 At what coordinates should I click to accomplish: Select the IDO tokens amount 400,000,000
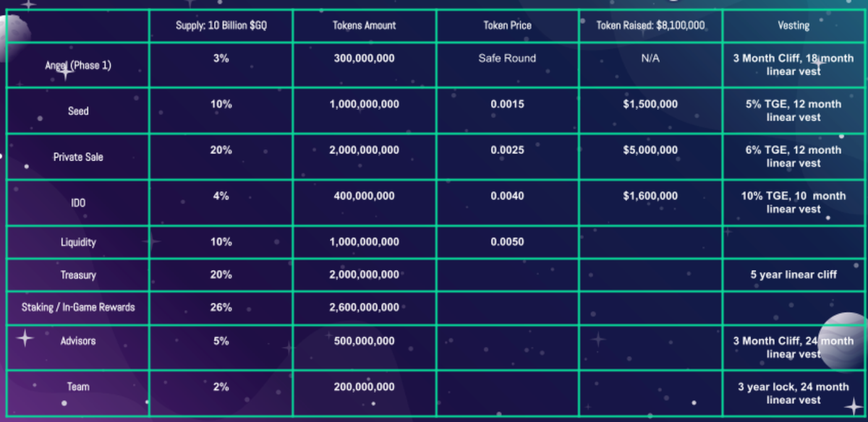pyautogui.click(x=364, y=196)
